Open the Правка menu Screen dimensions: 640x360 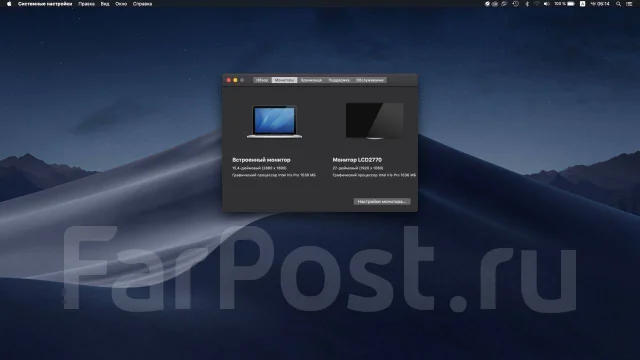[x=86, y=4]
